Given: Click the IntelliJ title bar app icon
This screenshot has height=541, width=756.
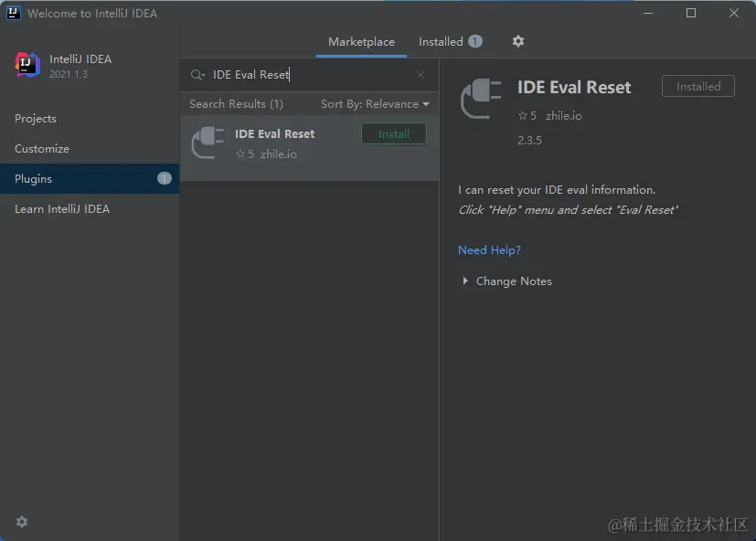Looking at the screenshot, I should pyautogui.click(x=14, y=13).
